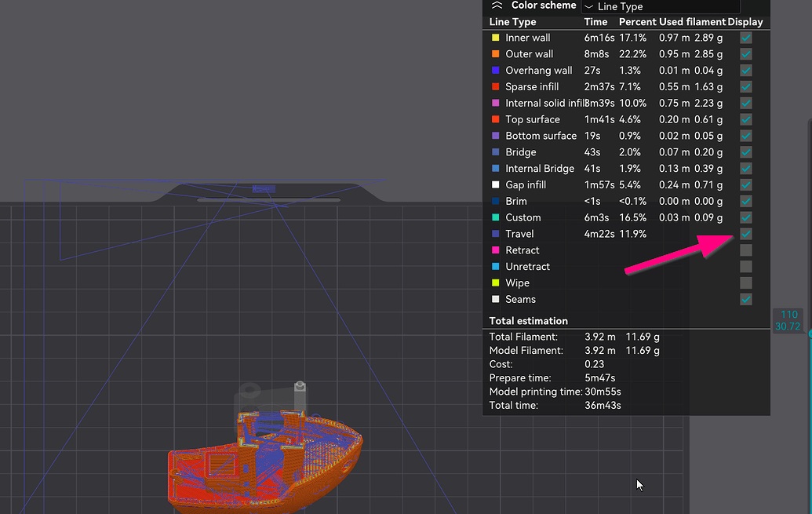Click the pink Retract color swatch
Screen dimensions: 812x514
(x=496, y=250)
